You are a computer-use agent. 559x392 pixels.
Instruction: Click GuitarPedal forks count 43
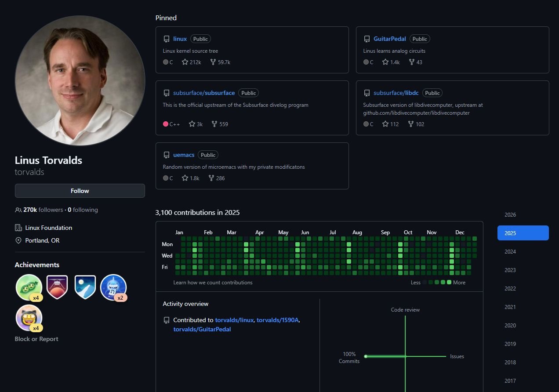pos(416,62)
